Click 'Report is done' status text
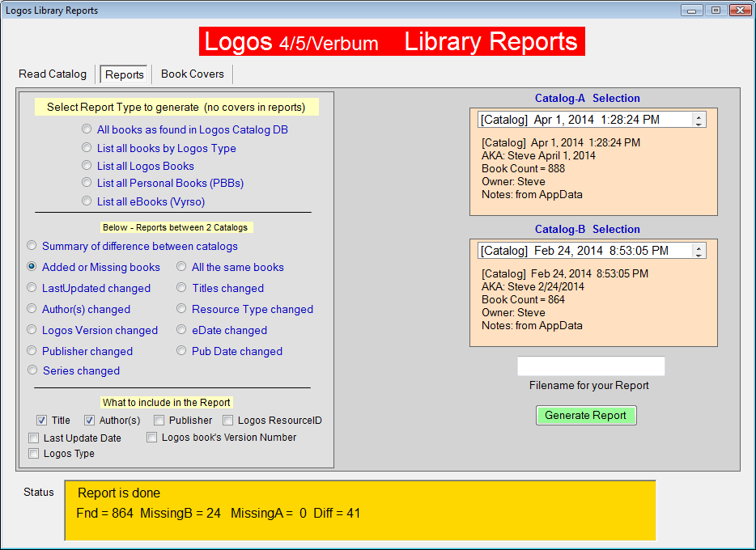The image size is (756, 550). pyautogui.click(x=119, y=493)
